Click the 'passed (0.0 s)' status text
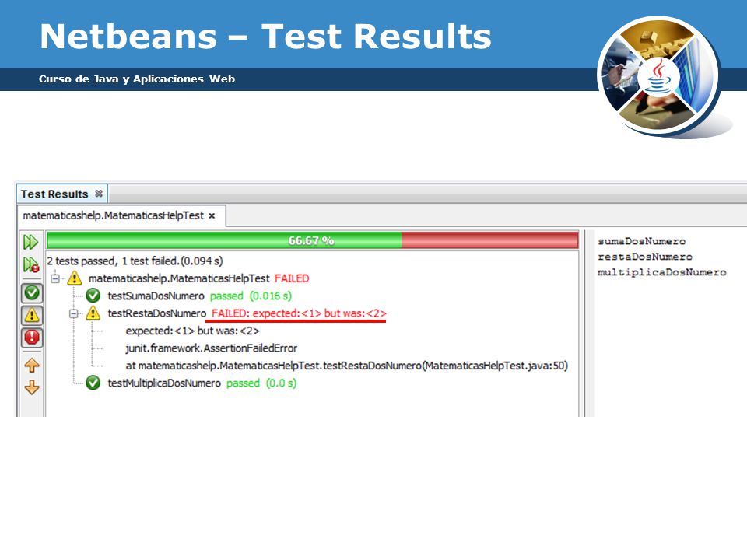Screen dimensions: 747x560 pyautogui.click(x=261, y=383)
